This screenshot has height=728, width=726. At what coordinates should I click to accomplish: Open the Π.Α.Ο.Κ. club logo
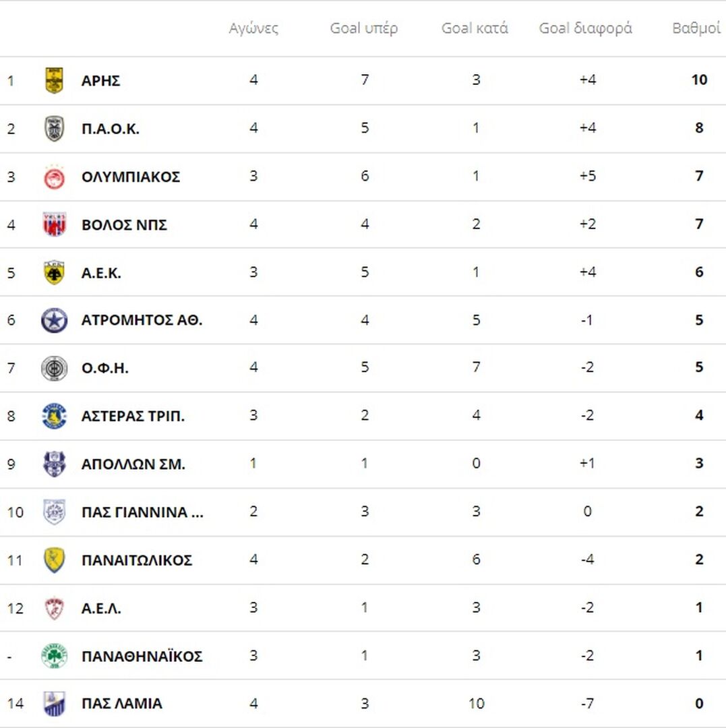click(55, 129)
